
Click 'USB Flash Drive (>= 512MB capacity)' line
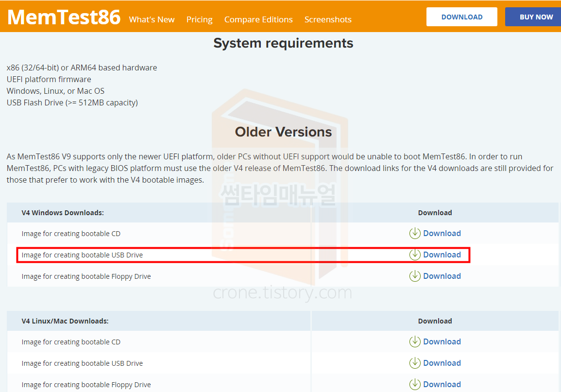72,102
